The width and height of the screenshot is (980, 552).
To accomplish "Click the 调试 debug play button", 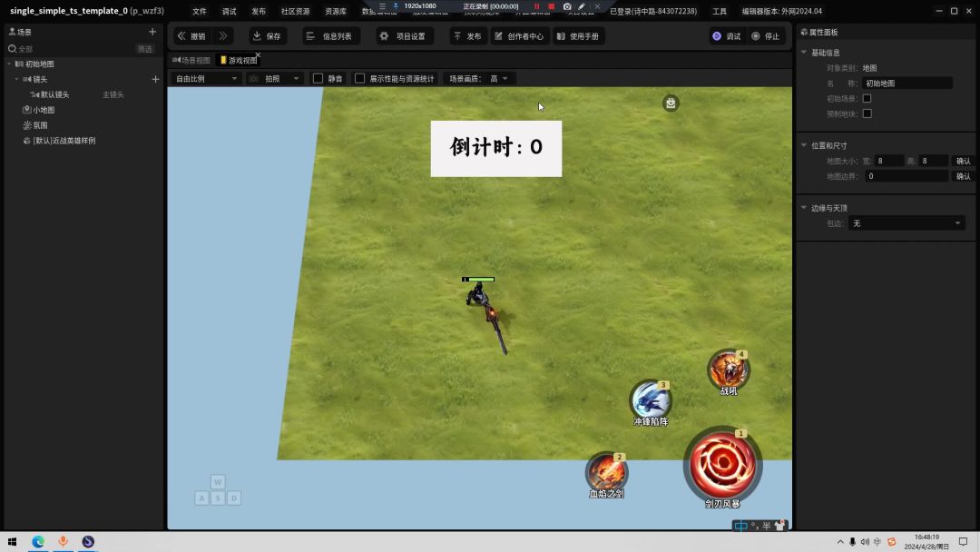I will pyautogui.click(x=727, y=36).
